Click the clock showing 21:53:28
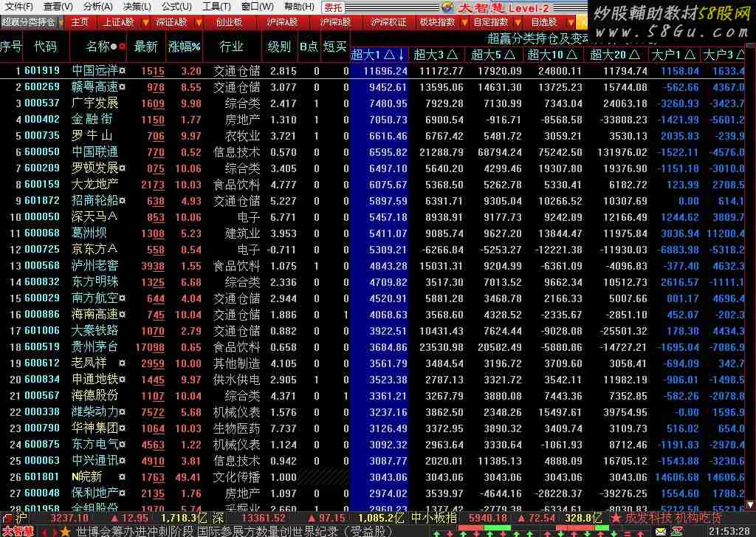 click(729, 532)
